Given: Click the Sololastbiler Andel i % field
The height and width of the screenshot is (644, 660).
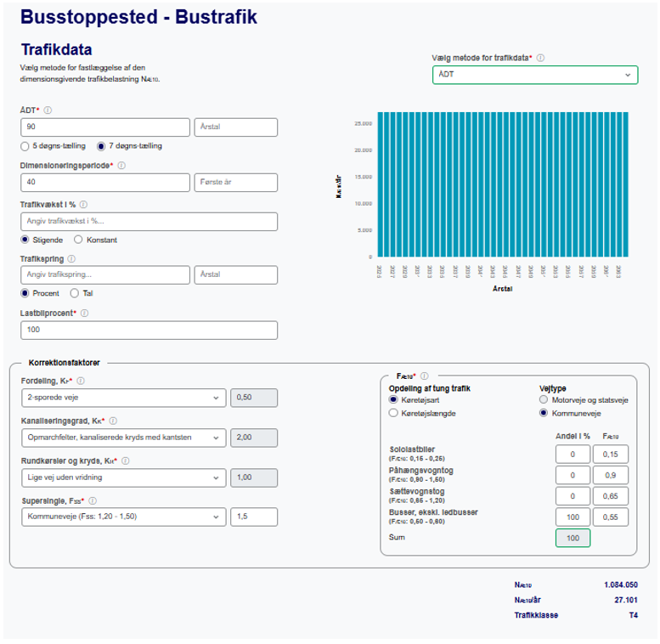Looking at the screenshot, I should (572, 454).
